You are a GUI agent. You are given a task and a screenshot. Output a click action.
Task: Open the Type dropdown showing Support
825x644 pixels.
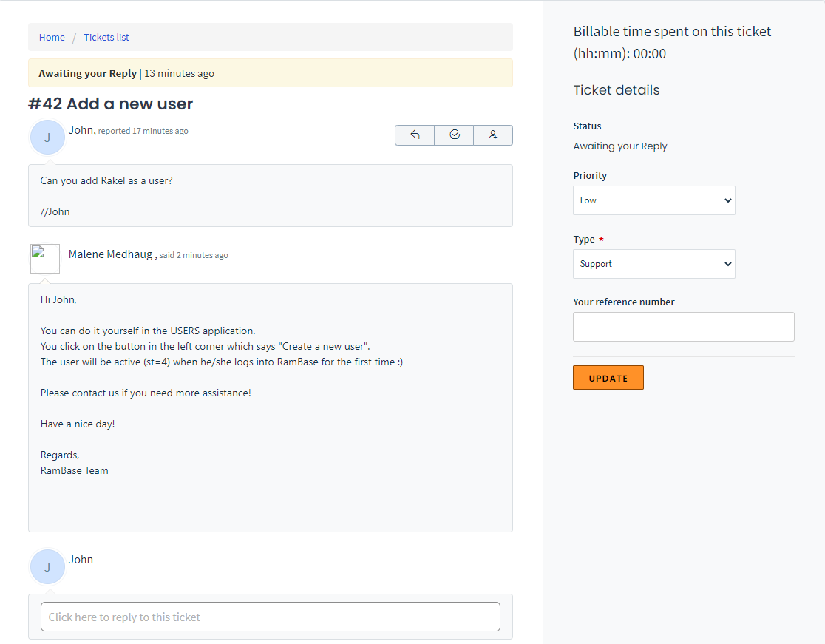tap(653, 264)
